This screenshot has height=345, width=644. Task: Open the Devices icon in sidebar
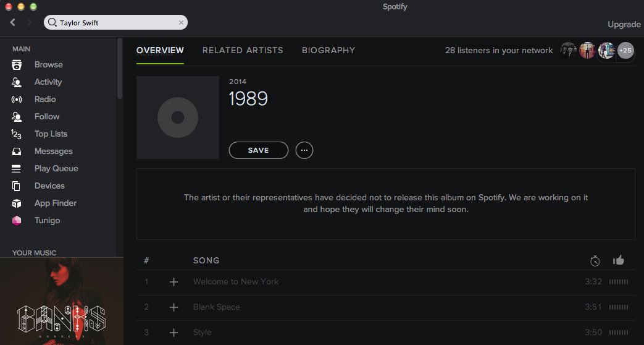point(17,186)
